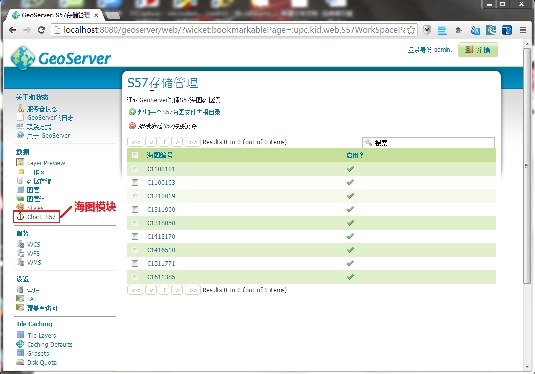Open the GeoServer logs sidebar entry
535x374 pixels.
50,118
